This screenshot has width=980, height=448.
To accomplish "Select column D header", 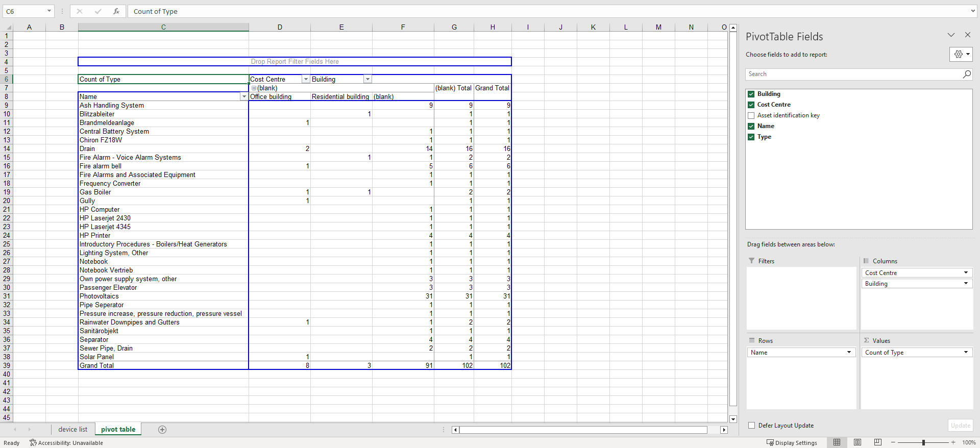I will click(280, 28).
